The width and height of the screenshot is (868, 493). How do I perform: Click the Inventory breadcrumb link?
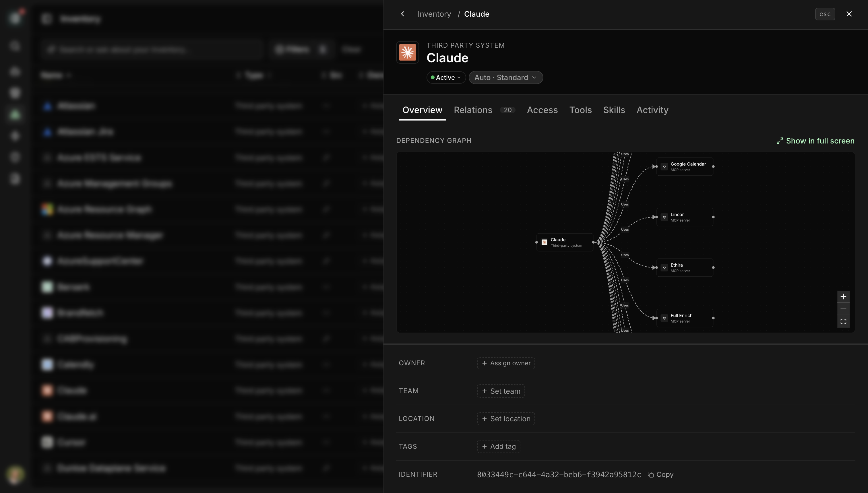point(434,14)
